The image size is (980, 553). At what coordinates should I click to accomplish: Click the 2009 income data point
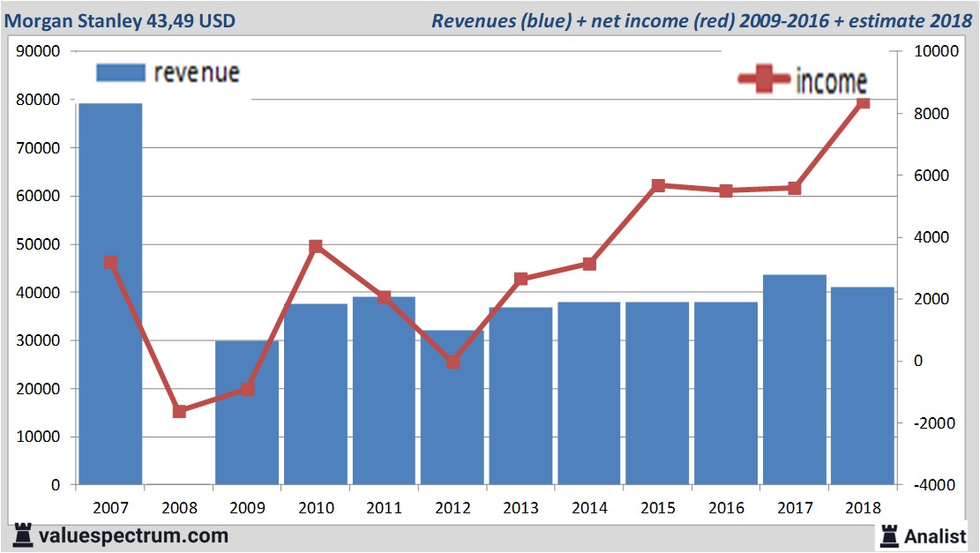(248, 389)
